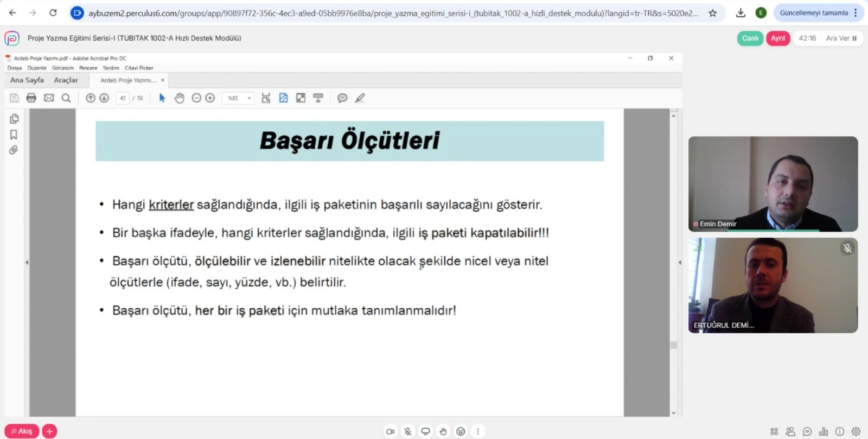This screenshot has width=868, height=439.
Task: Raise hand in the meeting toolbar
Action: click(443, 431)
